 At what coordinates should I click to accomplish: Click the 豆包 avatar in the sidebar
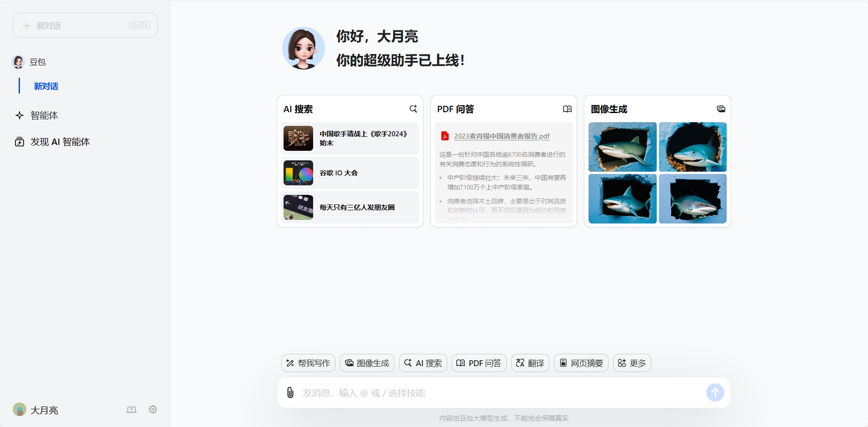pyautogui.click(x=18, y=62)
